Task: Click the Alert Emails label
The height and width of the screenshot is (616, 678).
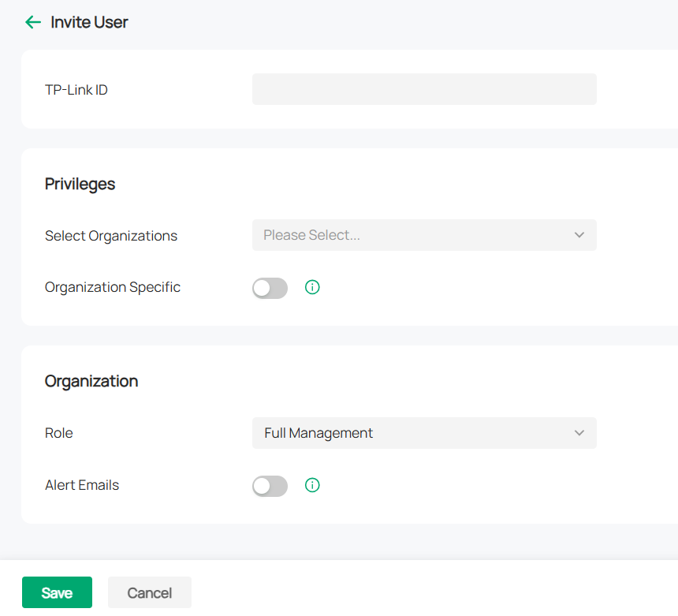Action: click(x=81, y=485)
